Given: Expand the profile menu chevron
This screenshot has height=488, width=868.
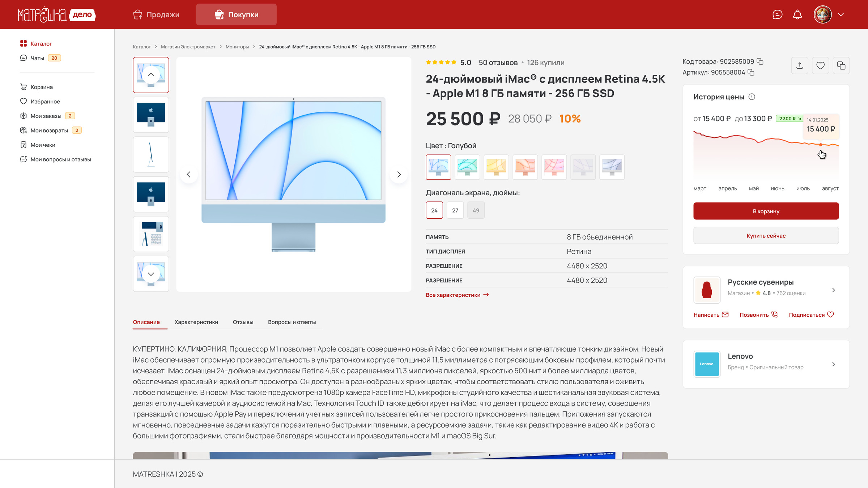Looking at the screenshot, I should [841, 14].
